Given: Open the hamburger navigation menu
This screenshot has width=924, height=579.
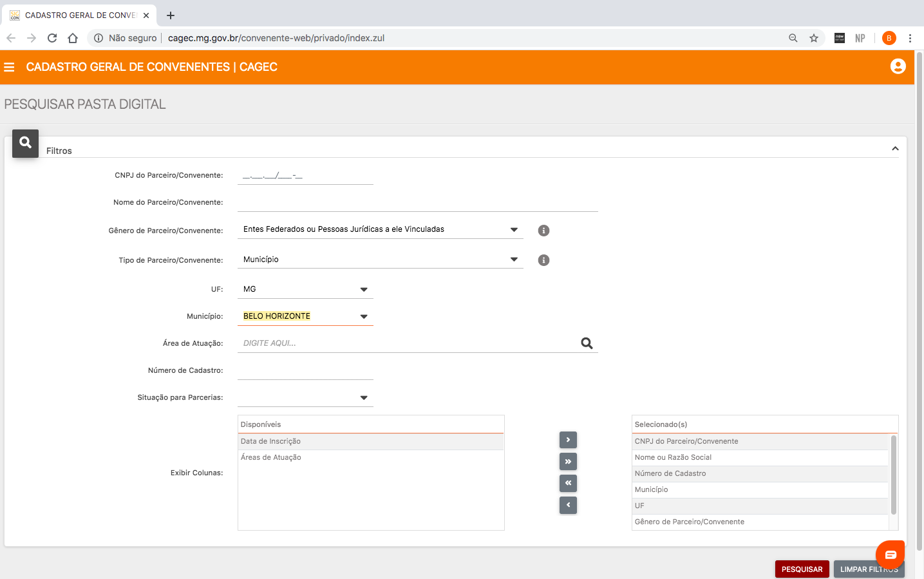Looking at the screenshot, I should click(x=9, y=67).
